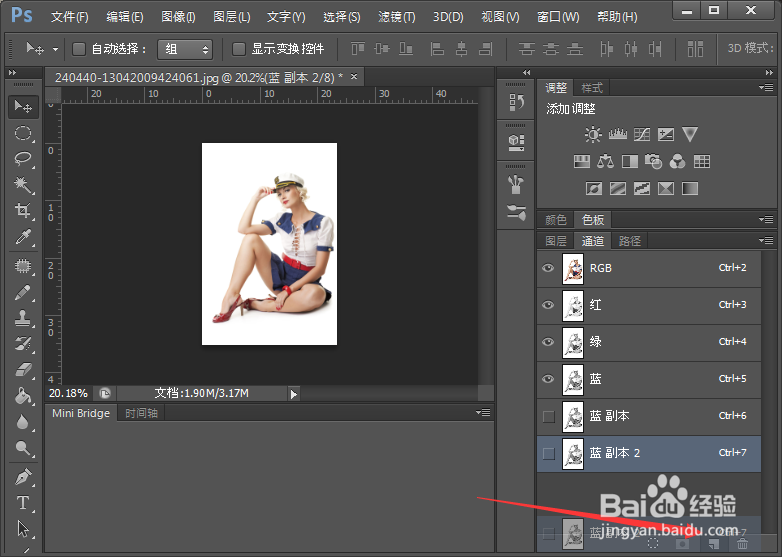Click the 蓝 副本 2 channel thumbnail

click(x=573, y=454)
